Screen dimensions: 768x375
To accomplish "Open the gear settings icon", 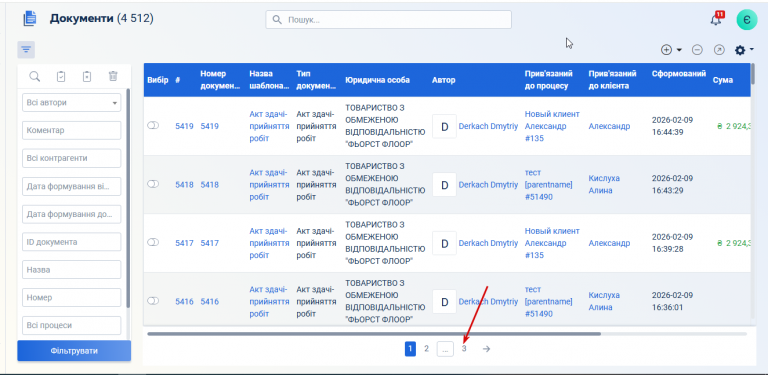I will (740, 50).
